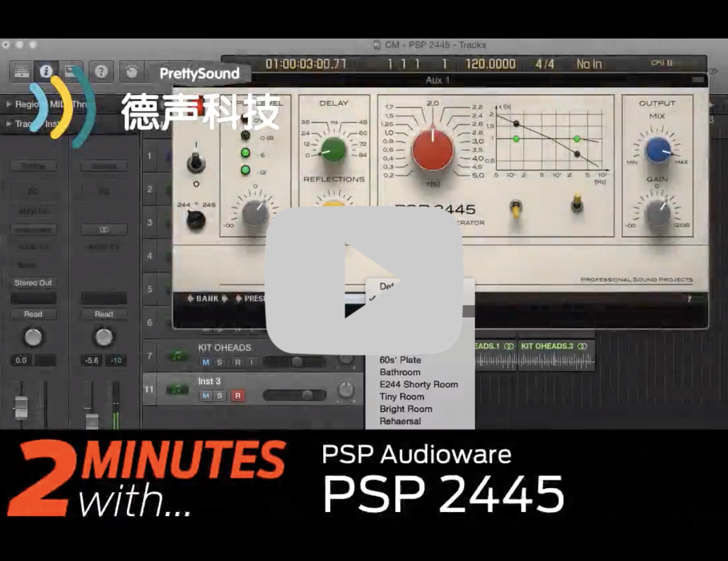Click the timecode display 01:00:03:00.71
Image resolution: width=728 pixels, height=561 pixels.
coord(306,64)
